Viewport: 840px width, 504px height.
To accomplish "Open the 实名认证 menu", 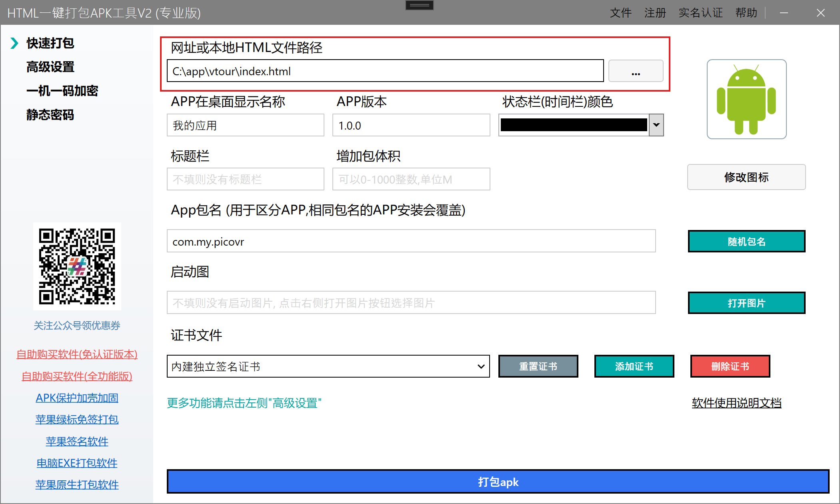I will (x=700, y=13).
